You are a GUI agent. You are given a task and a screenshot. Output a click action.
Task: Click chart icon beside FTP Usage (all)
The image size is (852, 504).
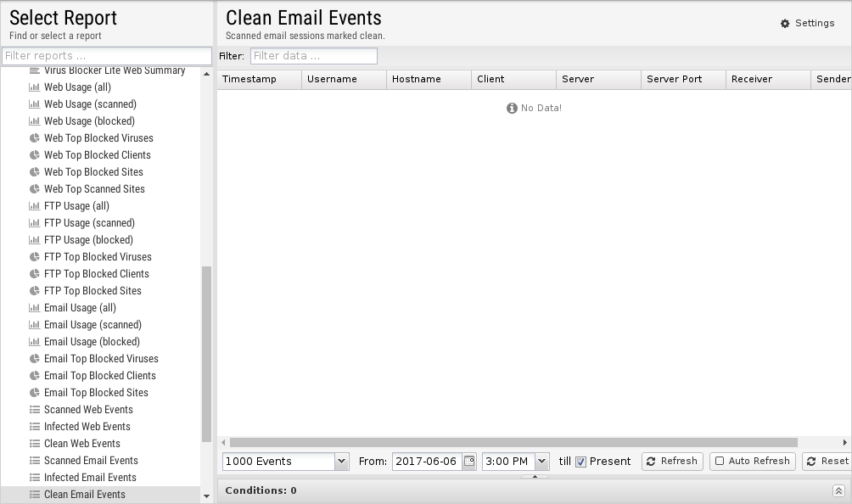point(34,206)
